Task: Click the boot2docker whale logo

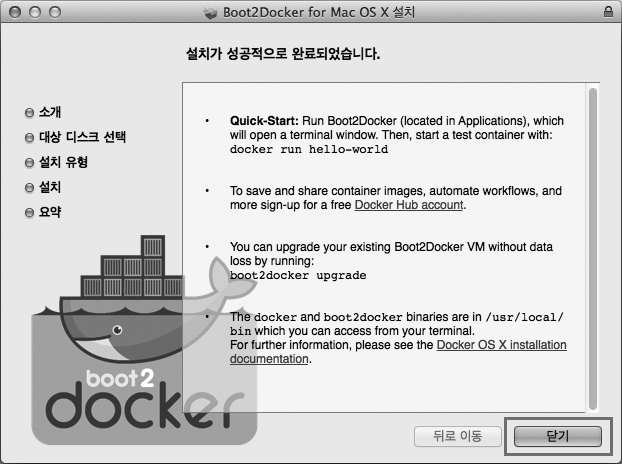Action: [x=144, y=339]
